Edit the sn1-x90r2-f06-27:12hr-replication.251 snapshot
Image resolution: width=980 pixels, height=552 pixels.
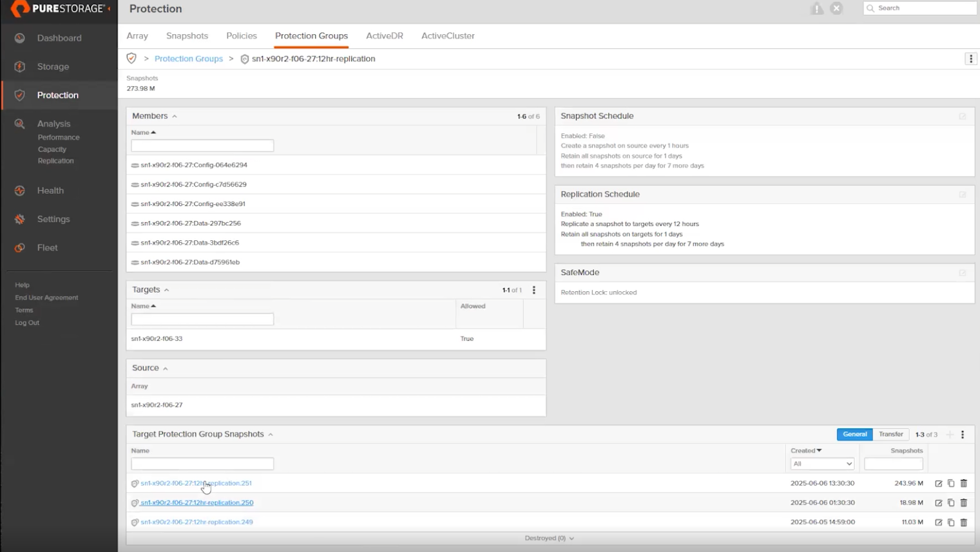click(939, 483)
